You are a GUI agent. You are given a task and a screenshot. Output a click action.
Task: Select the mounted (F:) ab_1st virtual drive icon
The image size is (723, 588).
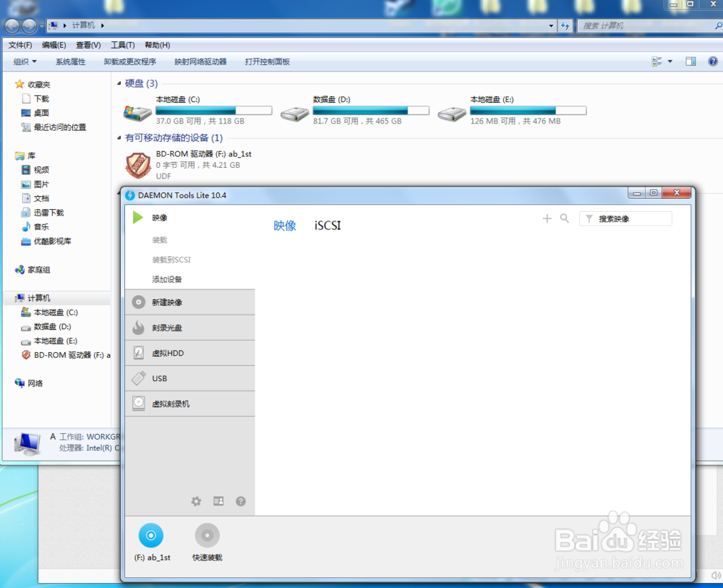(x=151, y=535)
